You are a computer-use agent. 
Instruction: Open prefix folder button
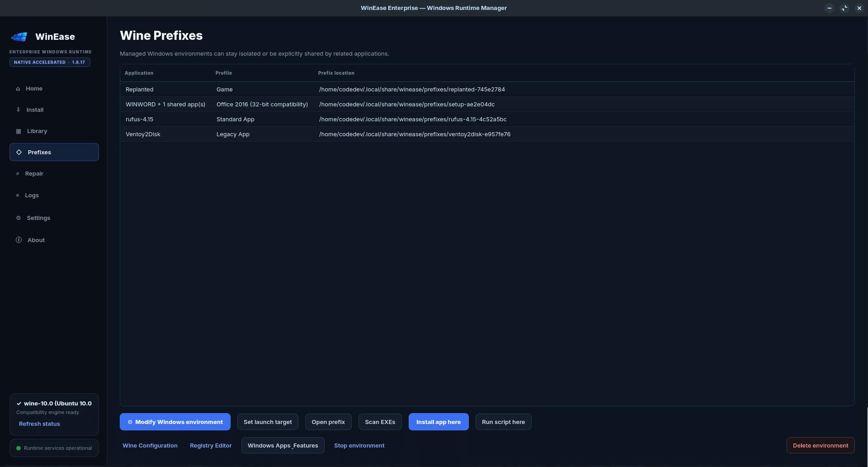coord(328,422)
